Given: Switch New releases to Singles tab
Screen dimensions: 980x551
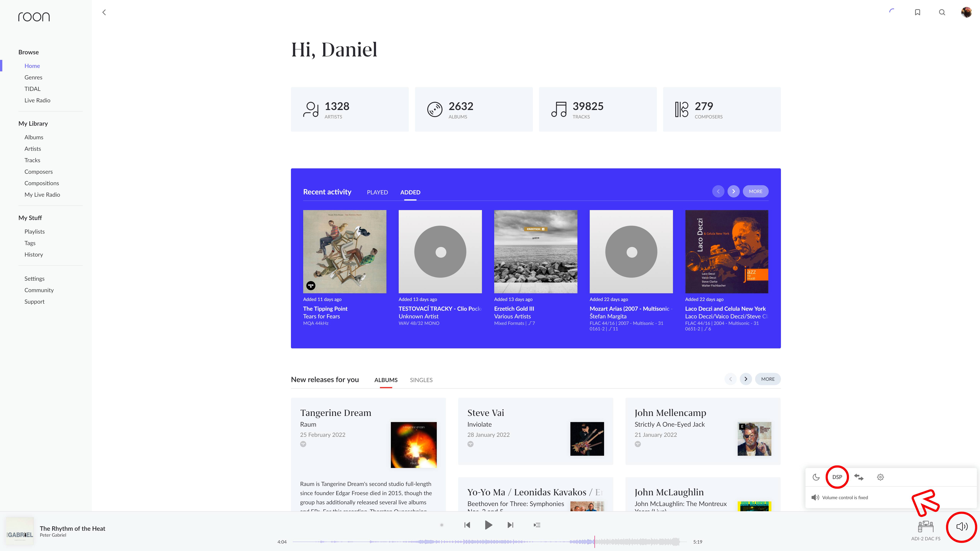Looking at the screenshot, I should (421, 380).
